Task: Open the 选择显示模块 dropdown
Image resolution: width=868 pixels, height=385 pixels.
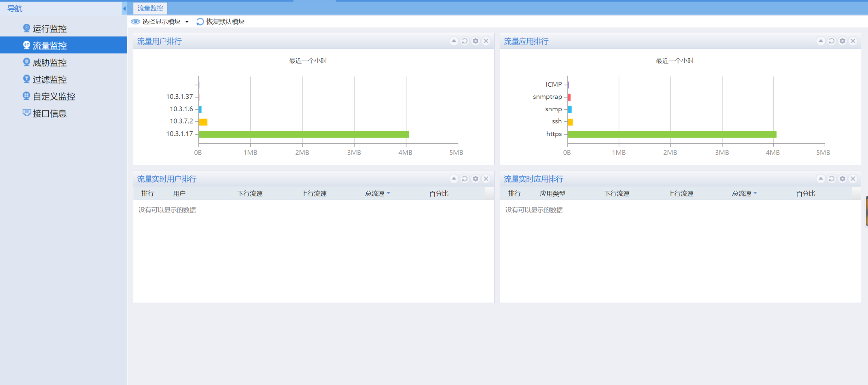Action: tap(162, 22)
